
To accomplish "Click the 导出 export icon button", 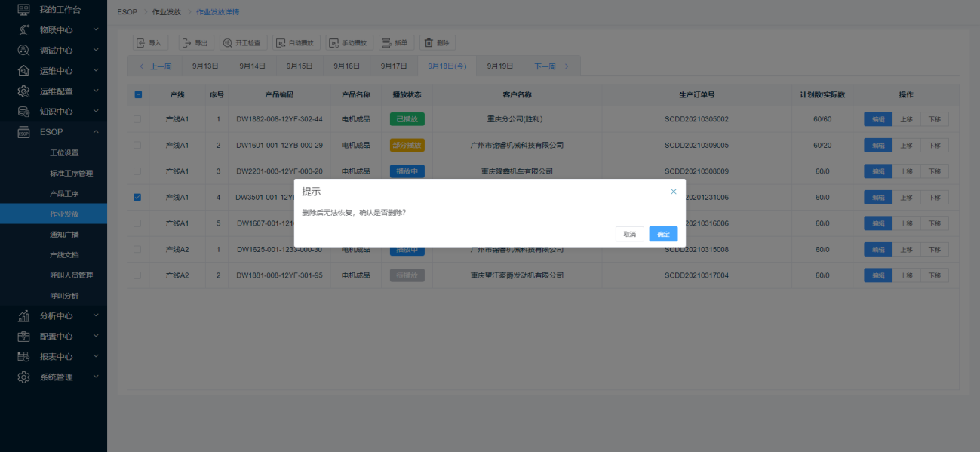I will click(x=195, y=43).
